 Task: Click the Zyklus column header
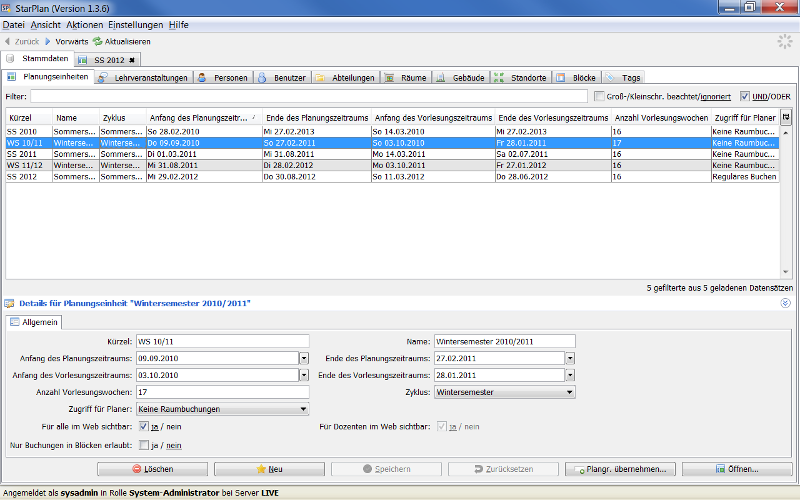click(122, 118)
